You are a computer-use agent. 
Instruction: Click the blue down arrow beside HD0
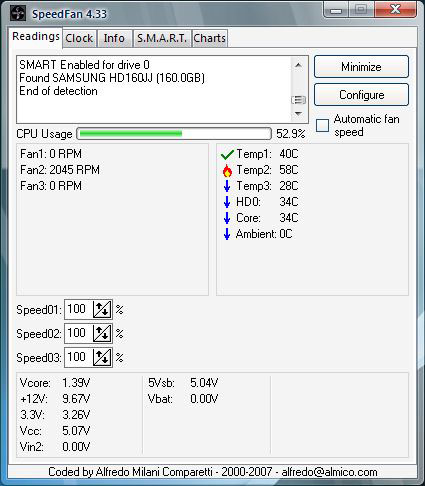coord(227,202)
